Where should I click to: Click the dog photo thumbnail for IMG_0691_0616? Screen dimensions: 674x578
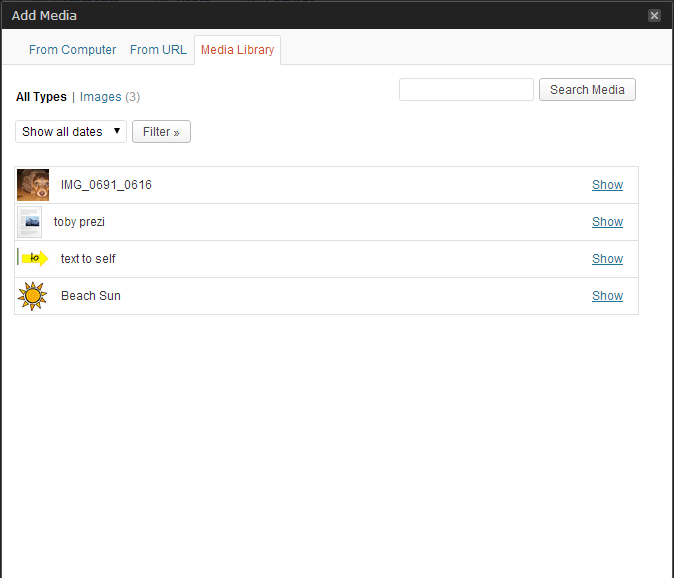point(33,185)
